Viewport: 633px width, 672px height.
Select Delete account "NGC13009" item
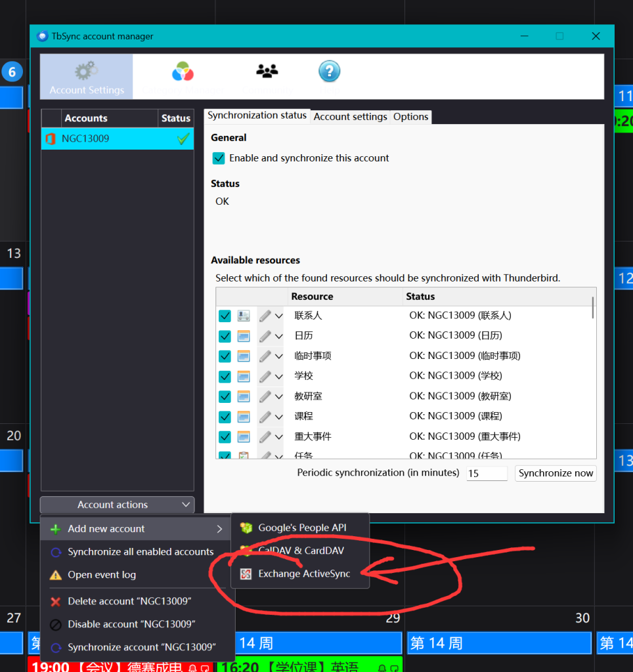[x=138, y=602]
